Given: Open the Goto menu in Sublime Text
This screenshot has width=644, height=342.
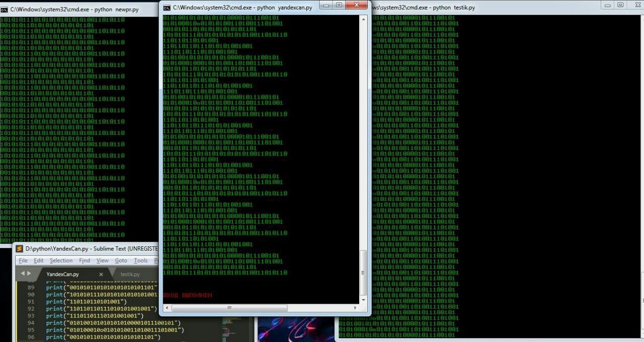Looking at the screenshot, I should pyautogui.click(x=121, y=260).
